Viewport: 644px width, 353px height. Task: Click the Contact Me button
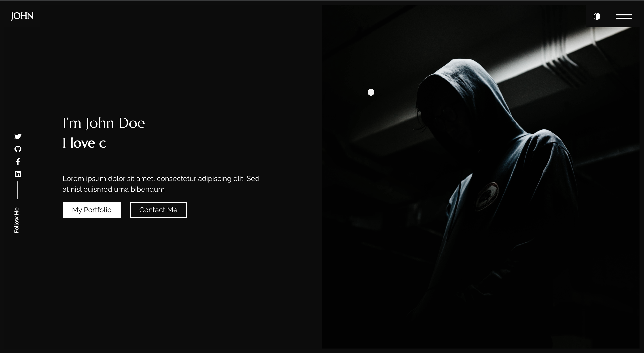[x=158, y=210]
